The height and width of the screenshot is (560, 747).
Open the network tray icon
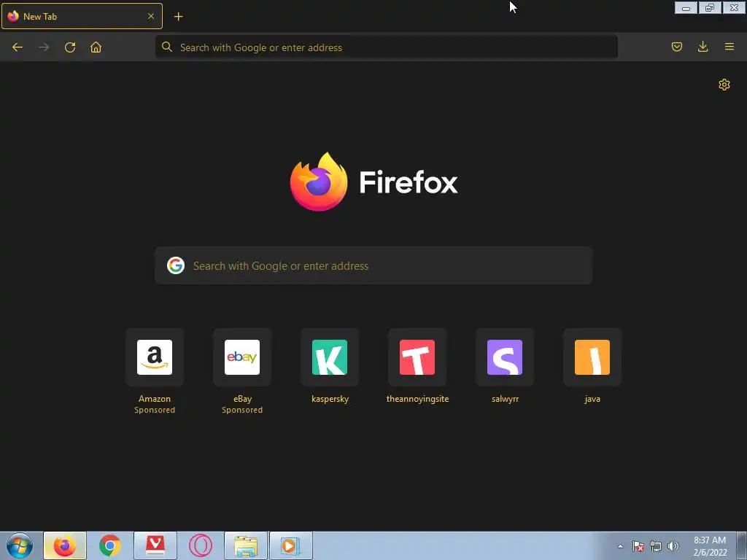[x=656, y=546]
